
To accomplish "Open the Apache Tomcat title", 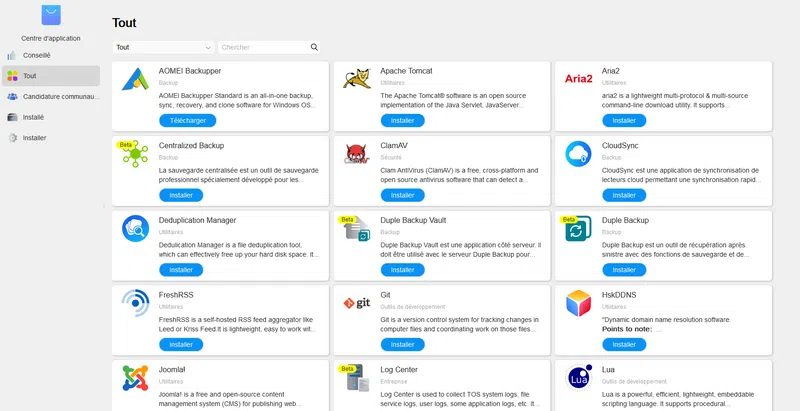I will pos(406,71).
